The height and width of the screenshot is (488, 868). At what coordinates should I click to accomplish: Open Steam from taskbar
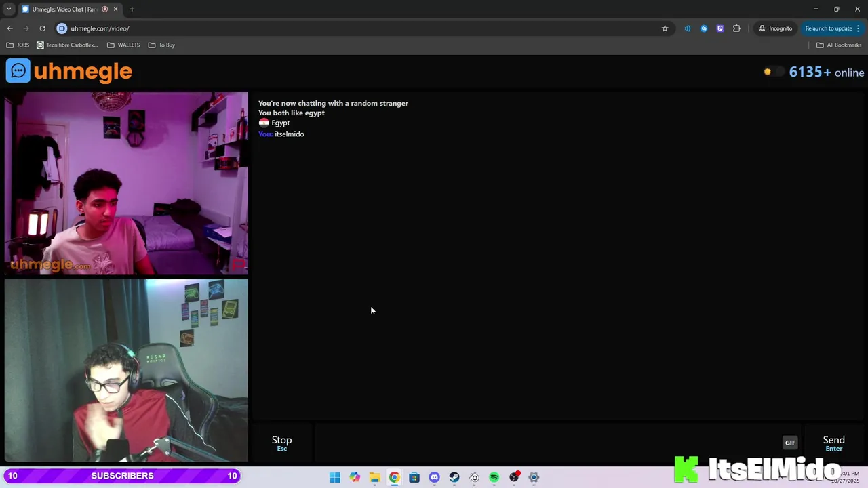pyautogui.click(x=454, y=477)
